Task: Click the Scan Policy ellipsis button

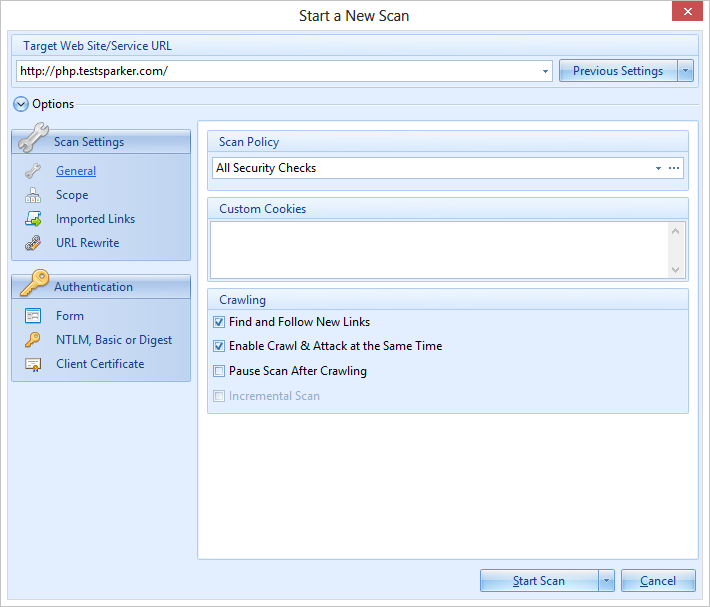Action: coord(674,168)
